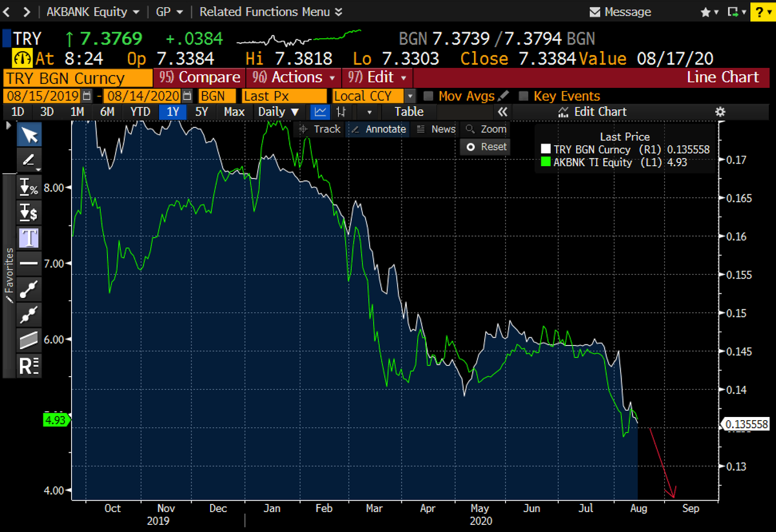Enable the Key Events checkbox
Image resolution: width=776 pixels, height=532 pixels.
tap(523, 95)
